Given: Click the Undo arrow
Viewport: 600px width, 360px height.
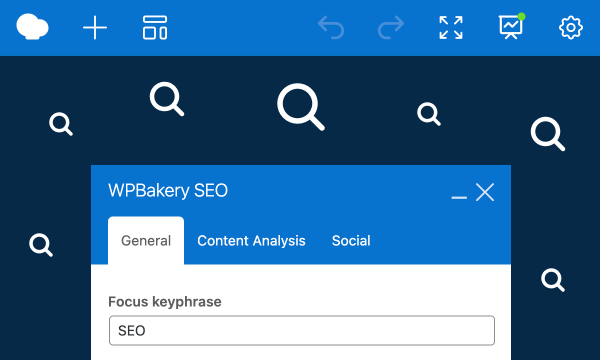Looking at the screenshot, I should coord(331,28).
